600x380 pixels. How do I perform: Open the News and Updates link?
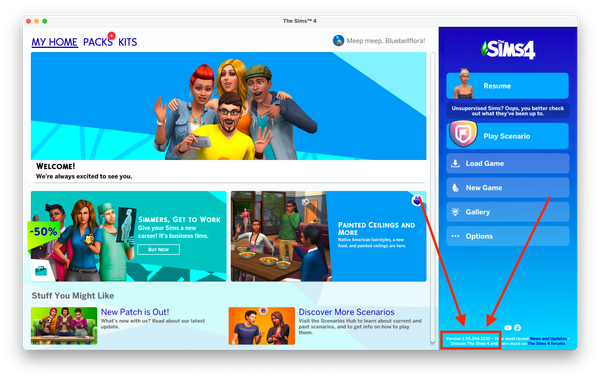(548, 339)
